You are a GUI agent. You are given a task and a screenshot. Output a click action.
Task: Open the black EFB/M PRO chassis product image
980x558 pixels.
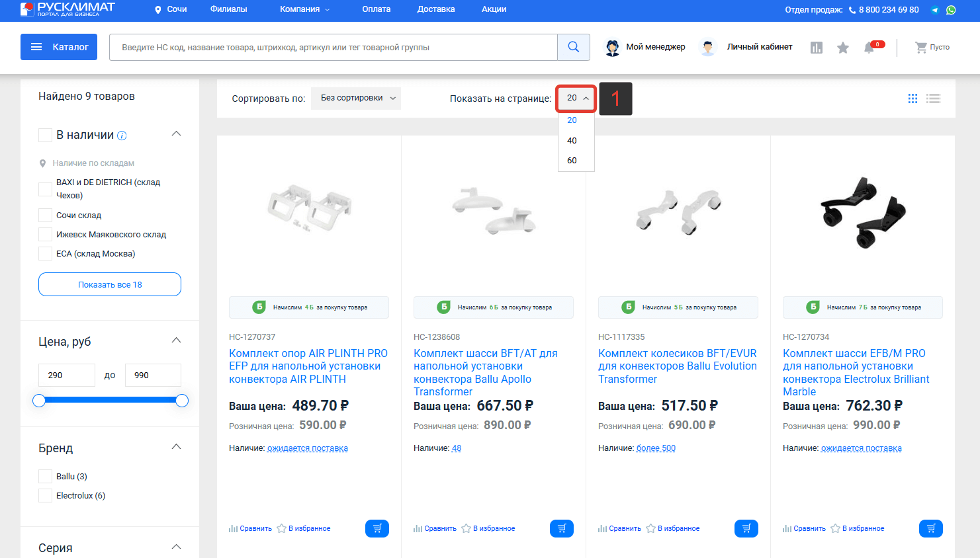[863, 213]
